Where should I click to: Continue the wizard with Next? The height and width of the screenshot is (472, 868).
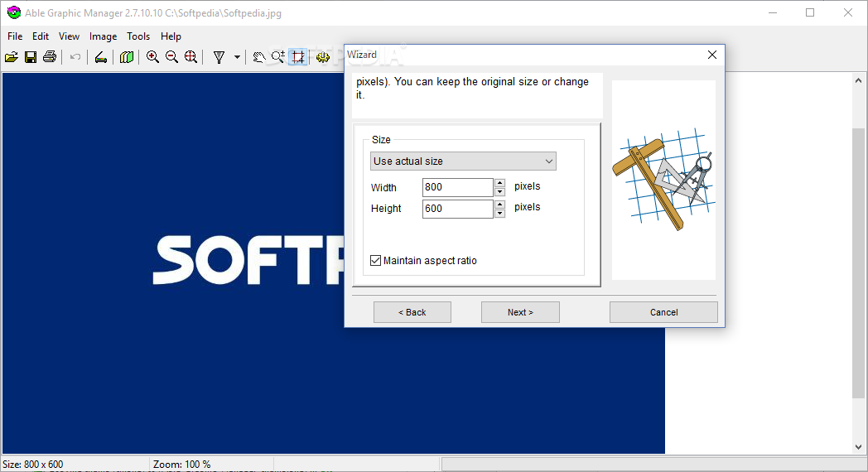[x=520, y=312]
